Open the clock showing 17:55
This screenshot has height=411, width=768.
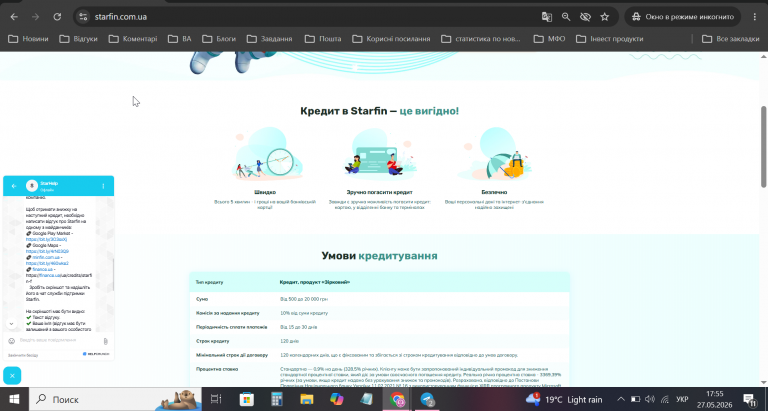pos(715,399)
